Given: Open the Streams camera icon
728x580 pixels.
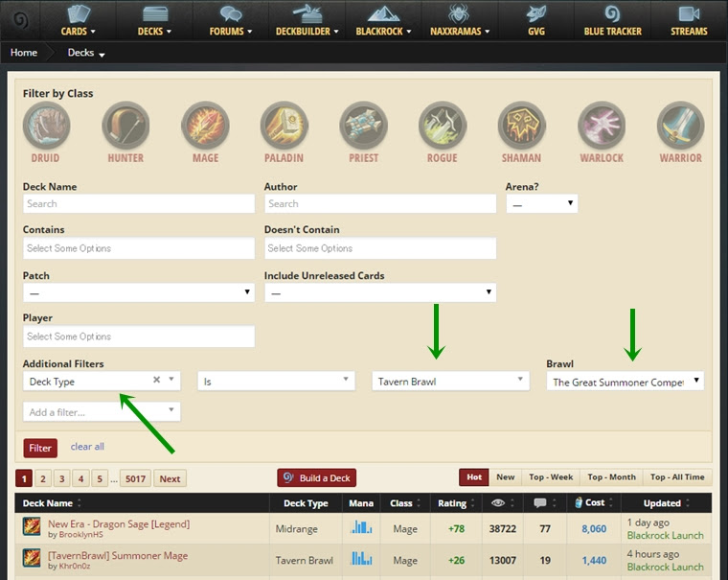Looking at the screenshot, I should (x=689, y=14).
